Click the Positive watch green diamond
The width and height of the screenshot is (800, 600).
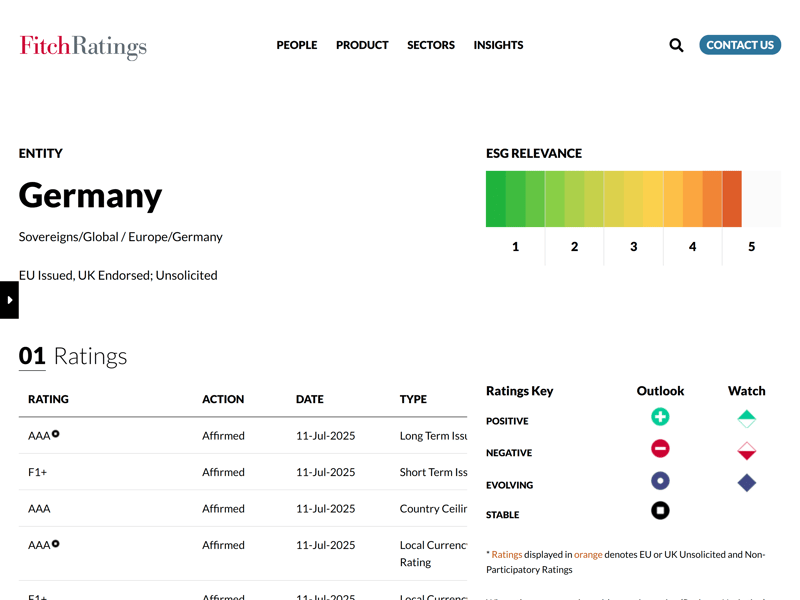click(747, 419)
